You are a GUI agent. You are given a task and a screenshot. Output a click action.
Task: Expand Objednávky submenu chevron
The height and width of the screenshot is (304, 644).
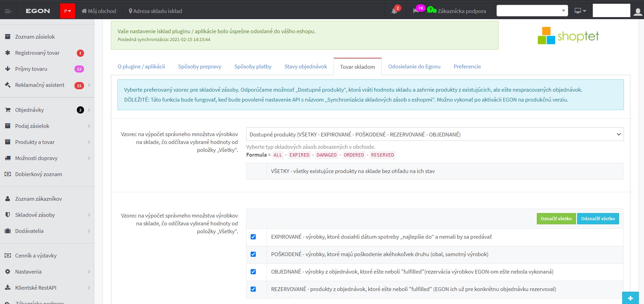coord(89,110)
